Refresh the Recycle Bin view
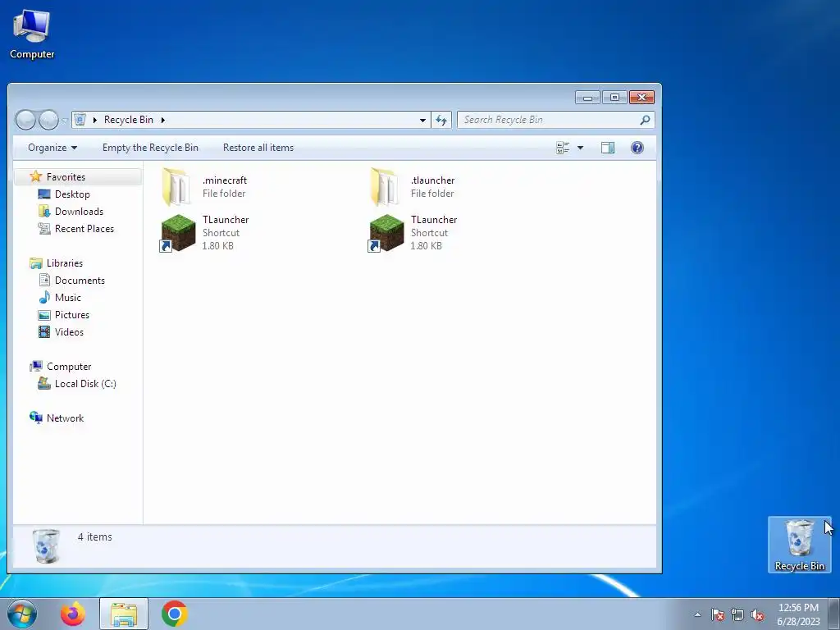Viewport: 840px width, 630px height. tap(441, 120)
